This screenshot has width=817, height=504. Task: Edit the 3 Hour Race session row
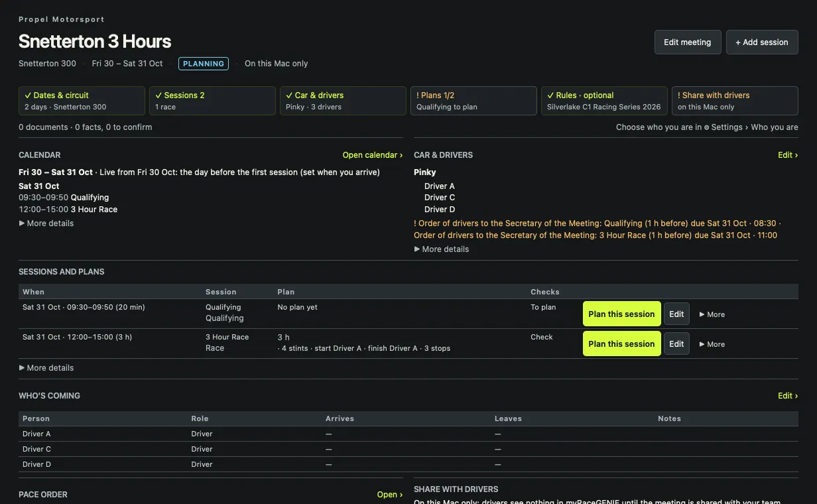(x=676, y=344)
